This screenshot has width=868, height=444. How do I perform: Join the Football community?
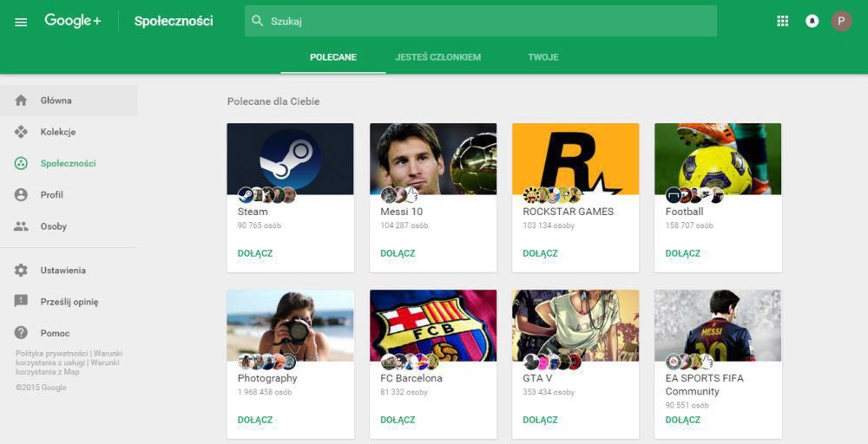(682, 253)
